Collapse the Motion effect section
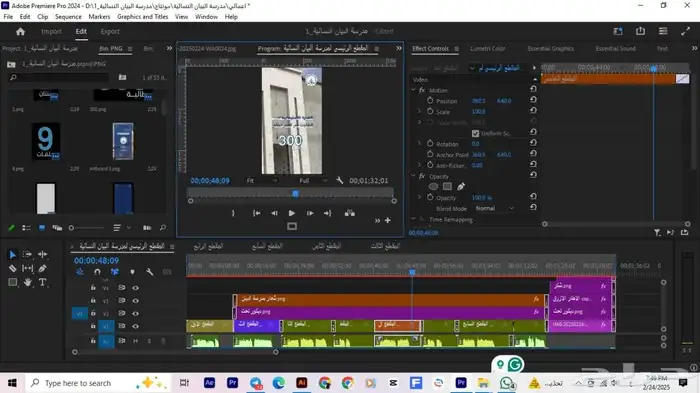The image size is (700, 393). pos(413,90)
